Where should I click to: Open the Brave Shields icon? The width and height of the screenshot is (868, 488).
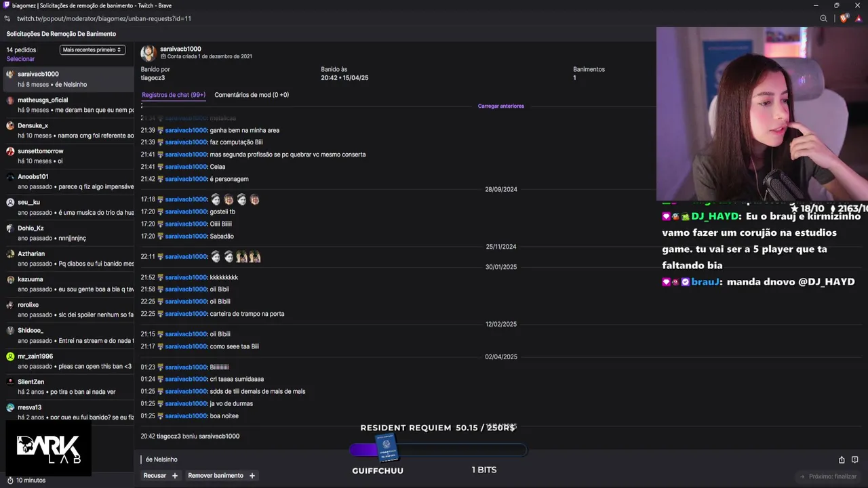tap(844, 18)
